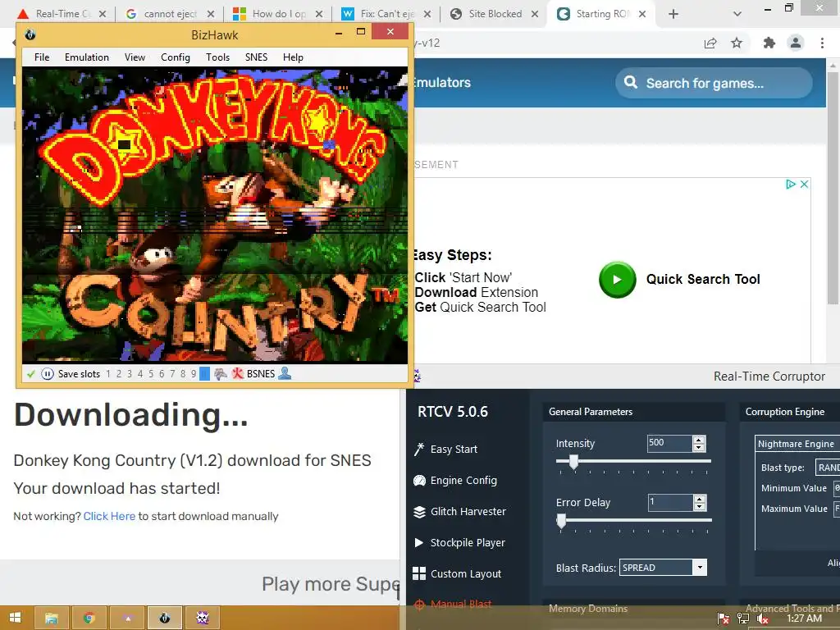Click the blue user profile icon in BizHawk
The width and height of the screenshot is (840, 630).
coord(285,373)
